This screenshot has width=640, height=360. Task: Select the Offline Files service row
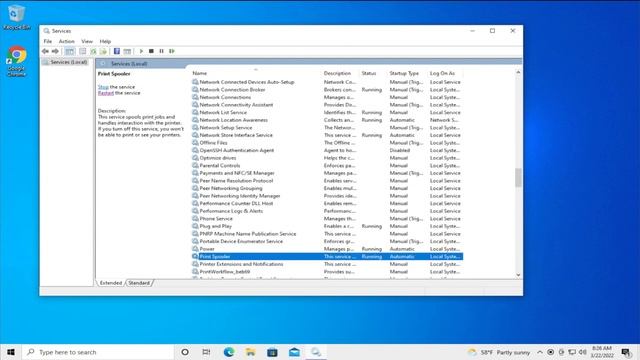coord(327,142)
